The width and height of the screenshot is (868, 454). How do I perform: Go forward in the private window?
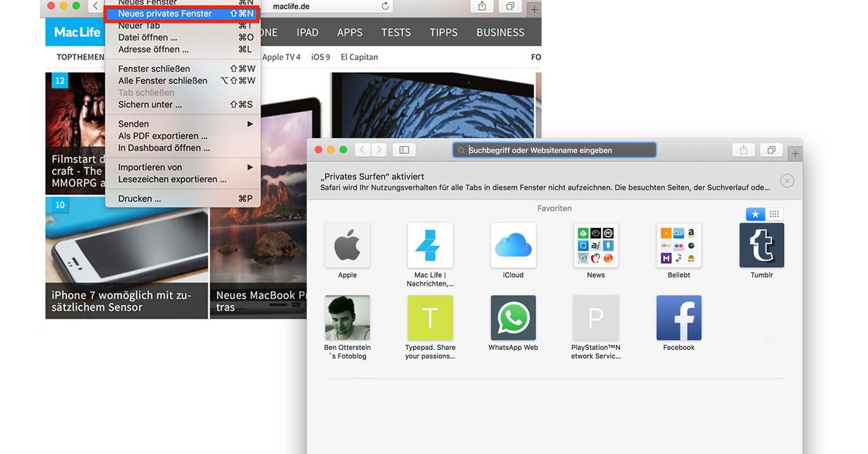(379, 150)
